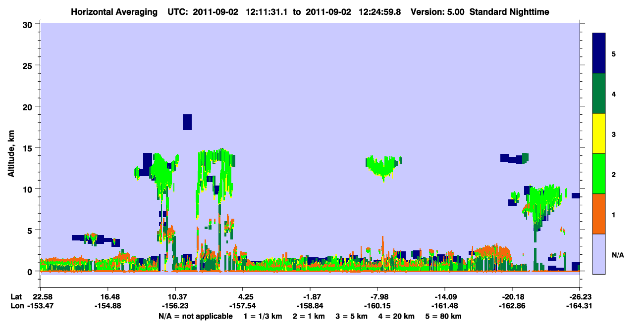Viewport: 644px width, 330px height.
Task: Click the y-axis tick label 10
Action: [x=29, y=189]
